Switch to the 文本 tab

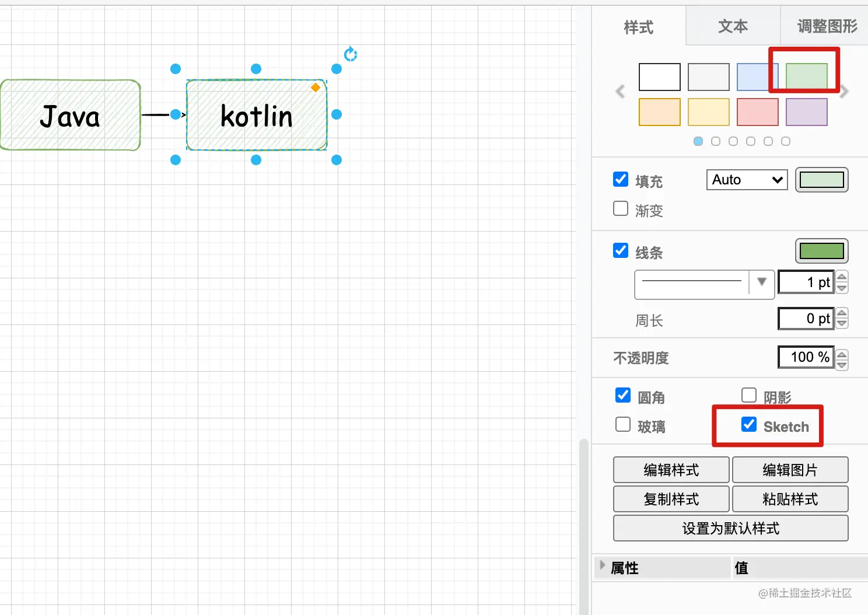733,26
